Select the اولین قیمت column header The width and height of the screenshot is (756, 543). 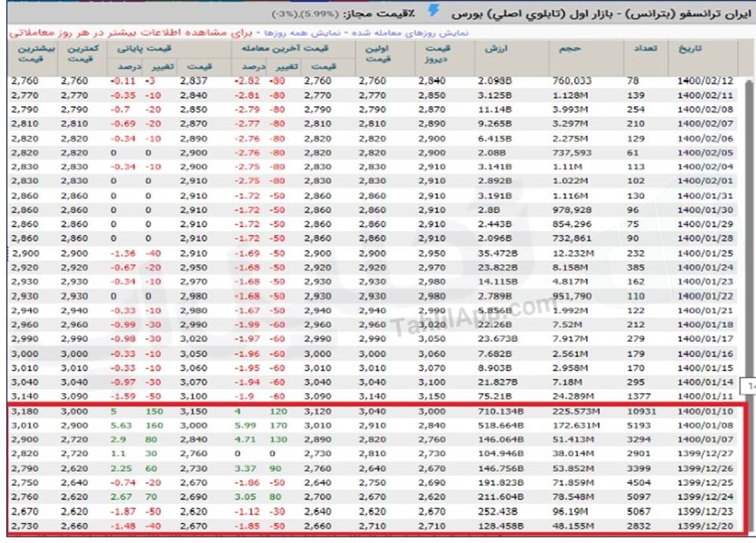coord(377,54)
